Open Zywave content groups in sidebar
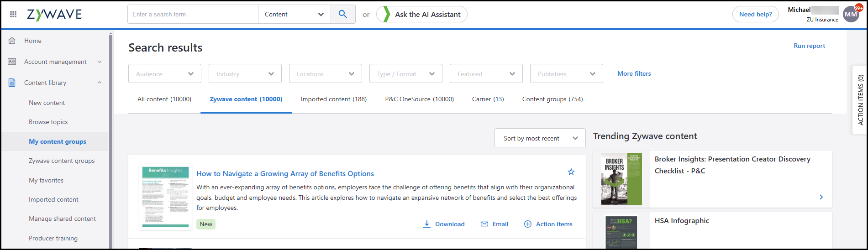This screenshot has width=868, height=250. (62, 161)
